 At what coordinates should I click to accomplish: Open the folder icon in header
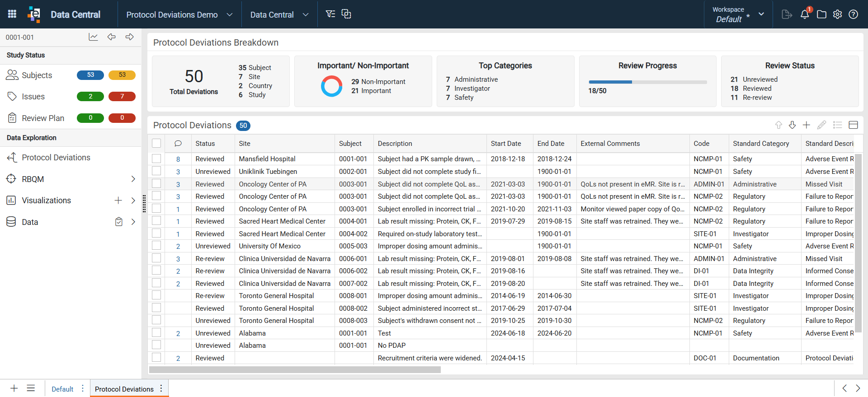pyautogui.click(x=821, y=14)
